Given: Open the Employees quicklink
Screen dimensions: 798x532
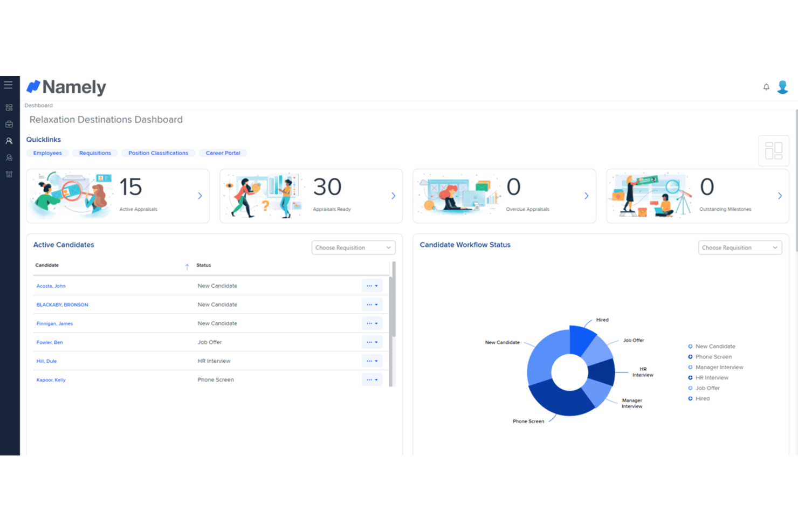Looking at the screenshot, I should [47, 153].
